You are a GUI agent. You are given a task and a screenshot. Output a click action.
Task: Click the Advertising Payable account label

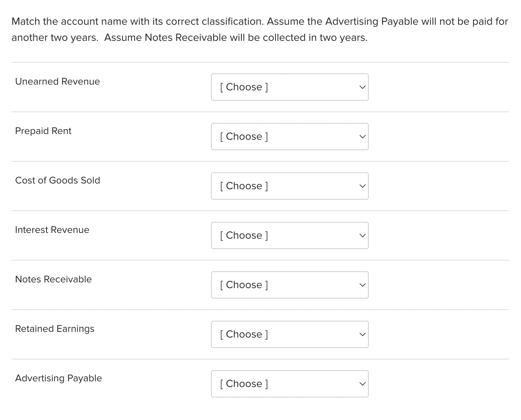coord(58,378)
